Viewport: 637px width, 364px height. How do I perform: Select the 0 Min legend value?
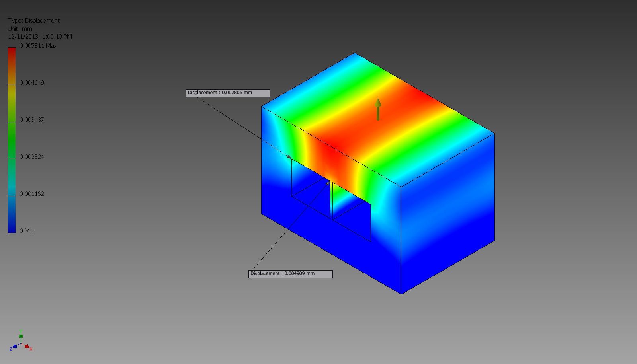[27, 231]
